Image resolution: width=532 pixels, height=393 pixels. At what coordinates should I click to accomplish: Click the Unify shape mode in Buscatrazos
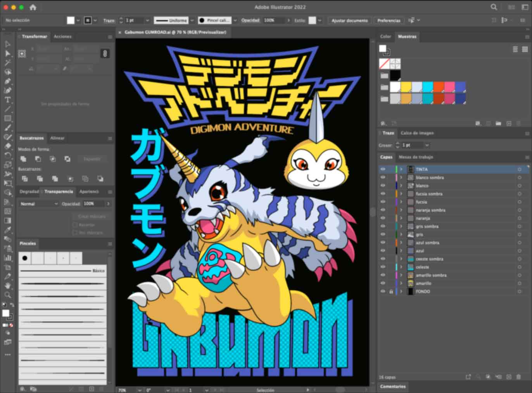click(x=23, y=159)
